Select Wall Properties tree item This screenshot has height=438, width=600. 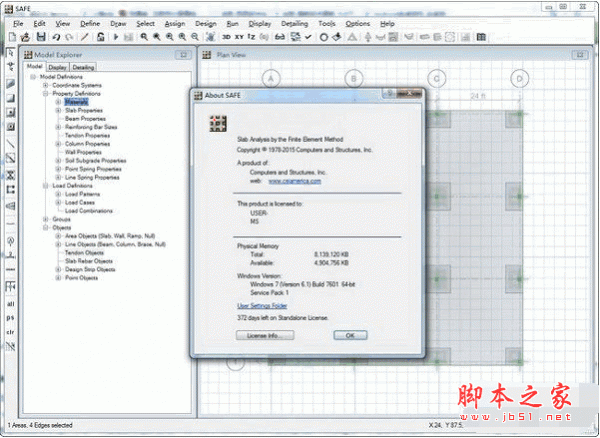pyautogui.click(x=83, y=152)
